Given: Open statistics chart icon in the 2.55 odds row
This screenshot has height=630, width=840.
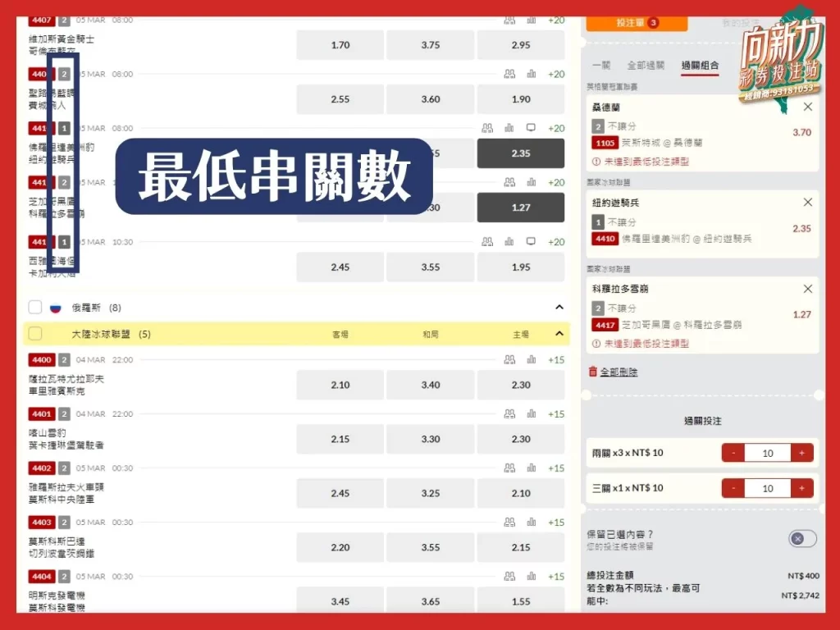Looking at the screenshot, I should [532, 74].
